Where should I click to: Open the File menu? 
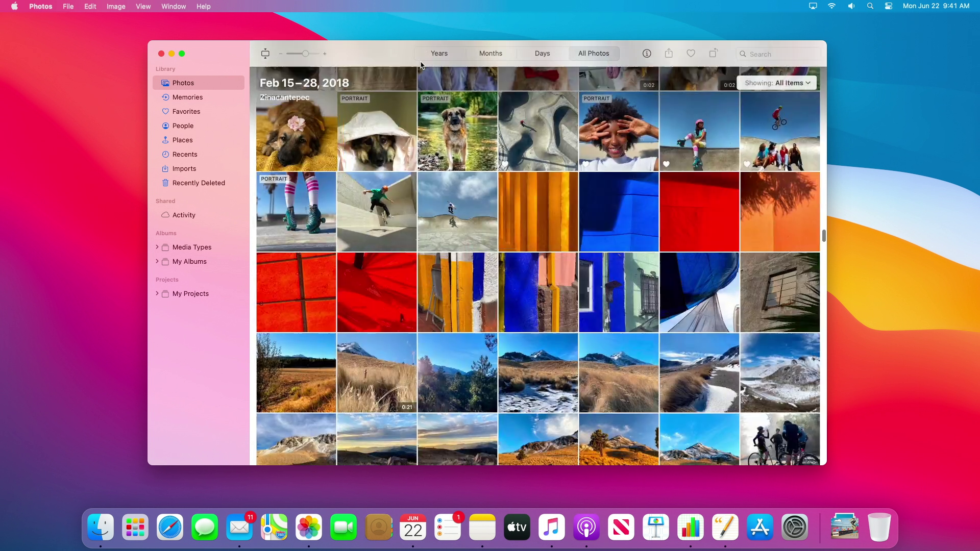[68, 6]
